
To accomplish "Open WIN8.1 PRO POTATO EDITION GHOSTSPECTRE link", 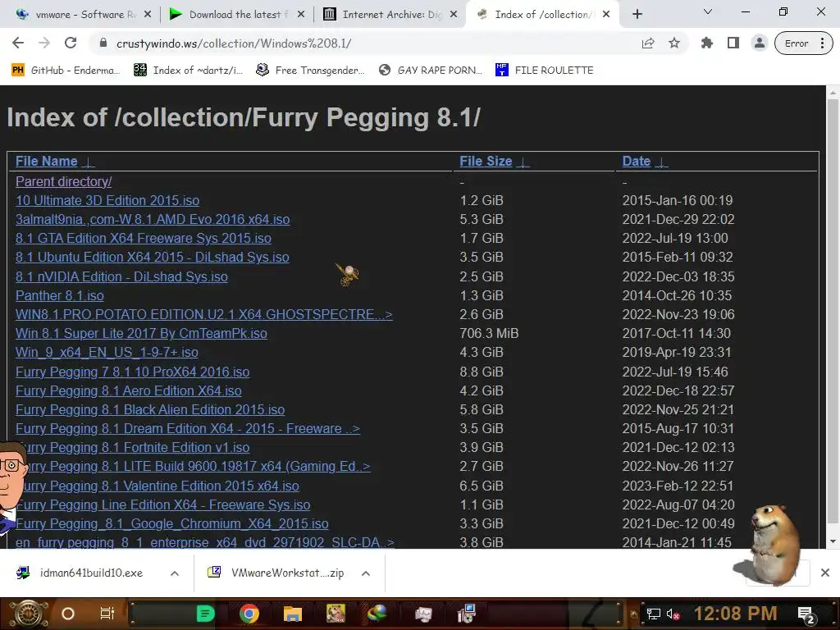I will click(x=204, y=314).
